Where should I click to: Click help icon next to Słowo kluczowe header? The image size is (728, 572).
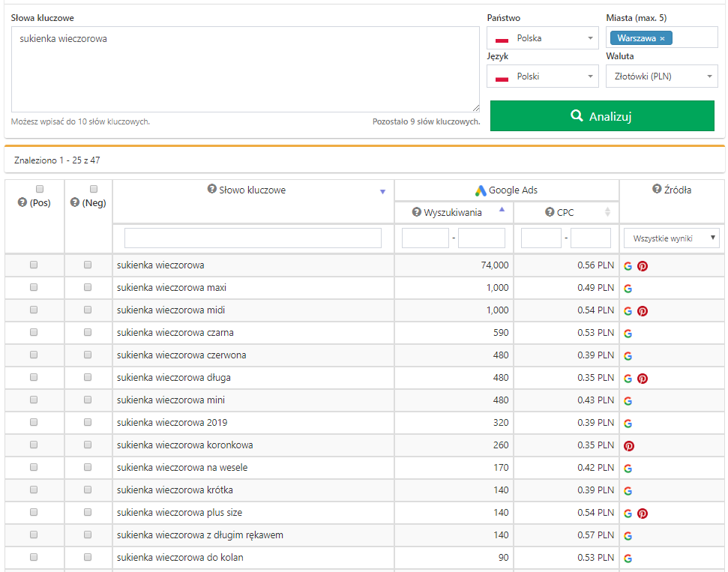pyautogui.click(x=211, y=190)
